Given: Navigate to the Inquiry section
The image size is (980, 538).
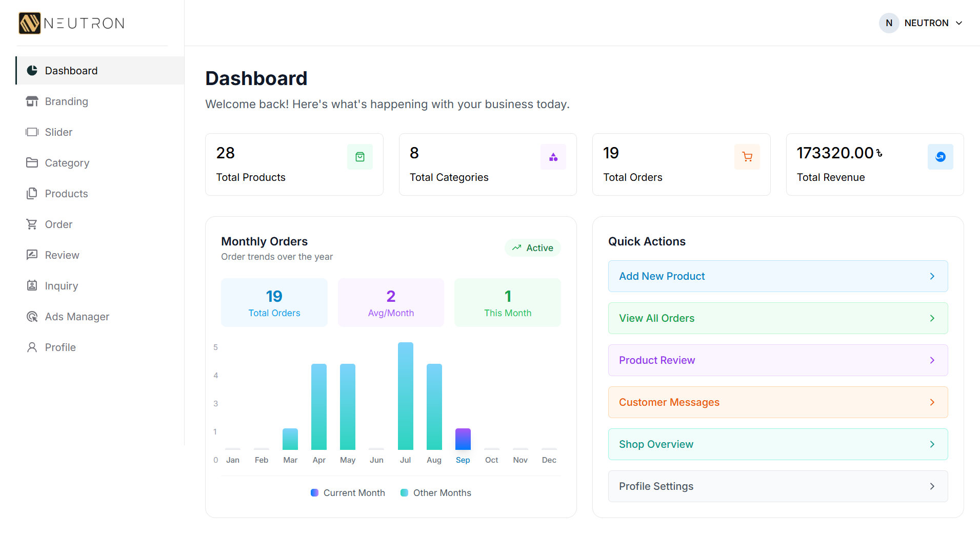Looking at the screenshot, I should click(61, 285).
